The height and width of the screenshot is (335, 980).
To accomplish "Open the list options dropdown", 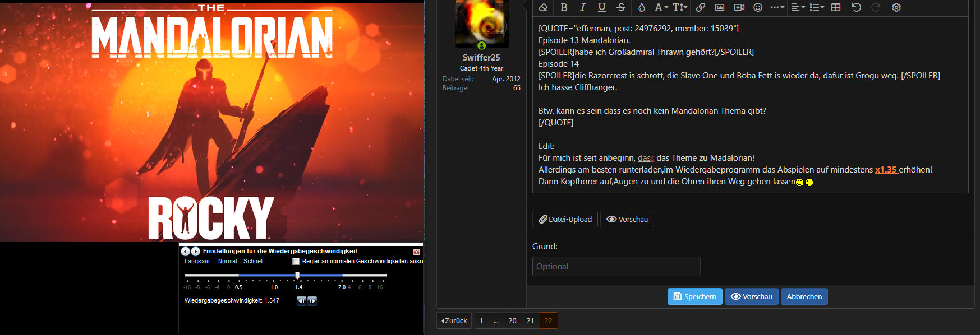I will tap(817, 7).
